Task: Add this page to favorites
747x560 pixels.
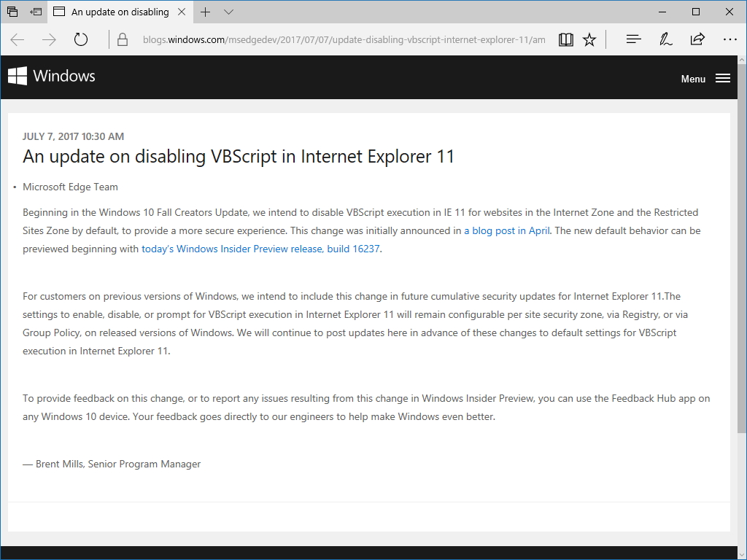Action: point(589,39)
